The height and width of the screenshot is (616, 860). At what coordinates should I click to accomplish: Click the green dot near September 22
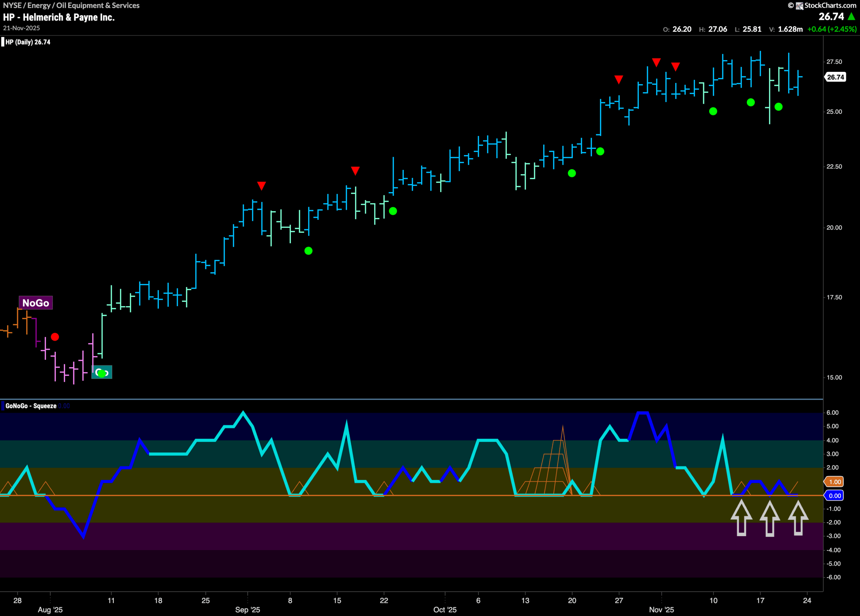tap(393, 211)
